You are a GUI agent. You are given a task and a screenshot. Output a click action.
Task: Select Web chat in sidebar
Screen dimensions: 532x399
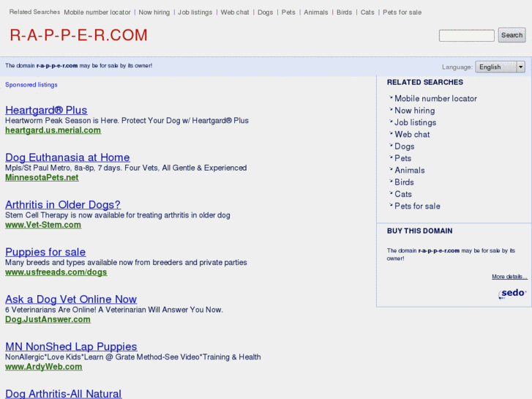412,135
